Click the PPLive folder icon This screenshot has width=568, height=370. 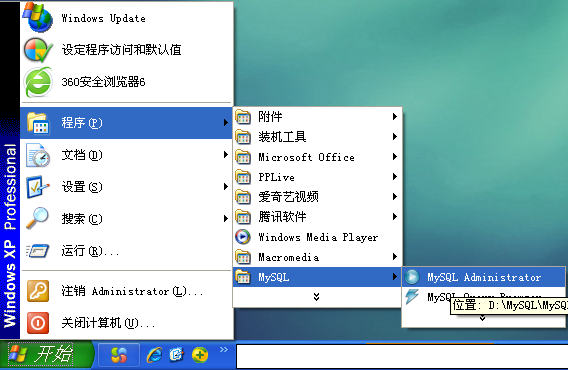pos(243,177)
